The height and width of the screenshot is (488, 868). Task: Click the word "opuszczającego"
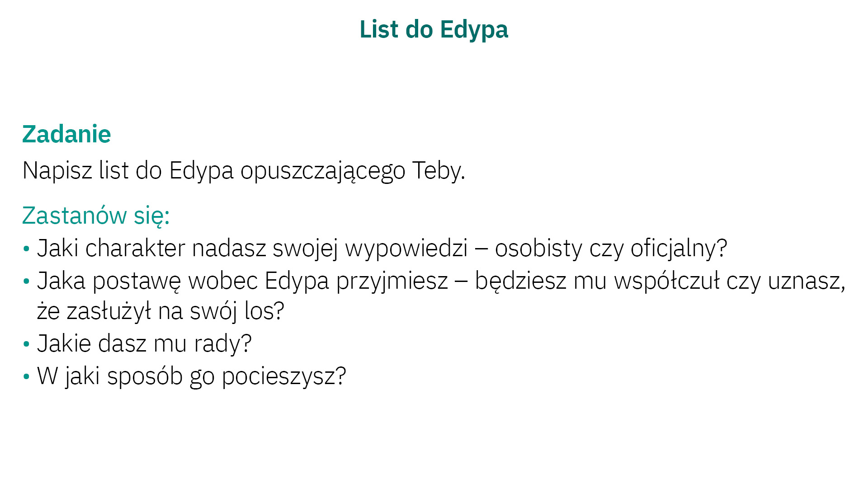click(322, 171)
